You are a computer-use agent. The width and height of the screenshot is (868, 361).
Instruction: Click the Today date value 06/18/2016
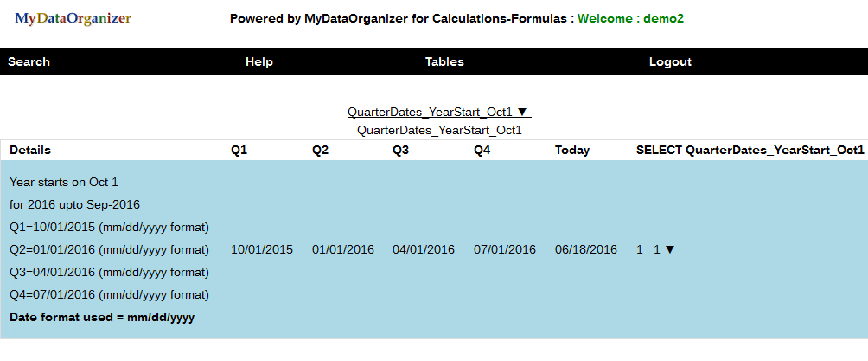586,249
